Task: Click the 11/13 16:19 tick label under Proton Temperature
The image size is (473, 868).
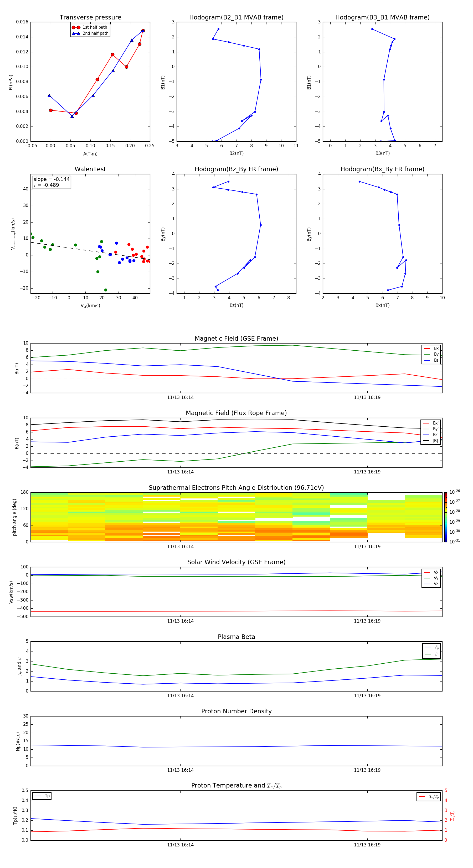Action: tap(367, 845)
